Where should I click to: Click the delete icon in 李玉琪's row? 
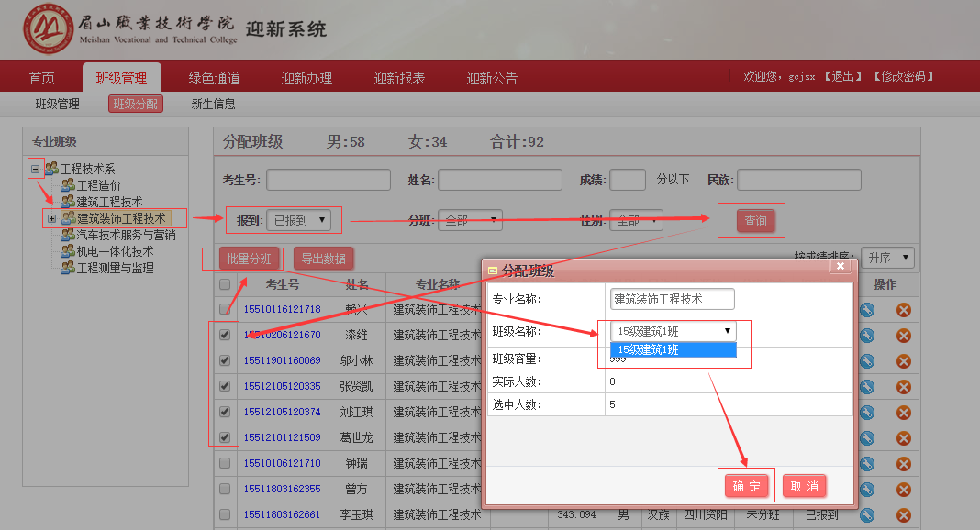pyautogui.click(x=903, y=515)
